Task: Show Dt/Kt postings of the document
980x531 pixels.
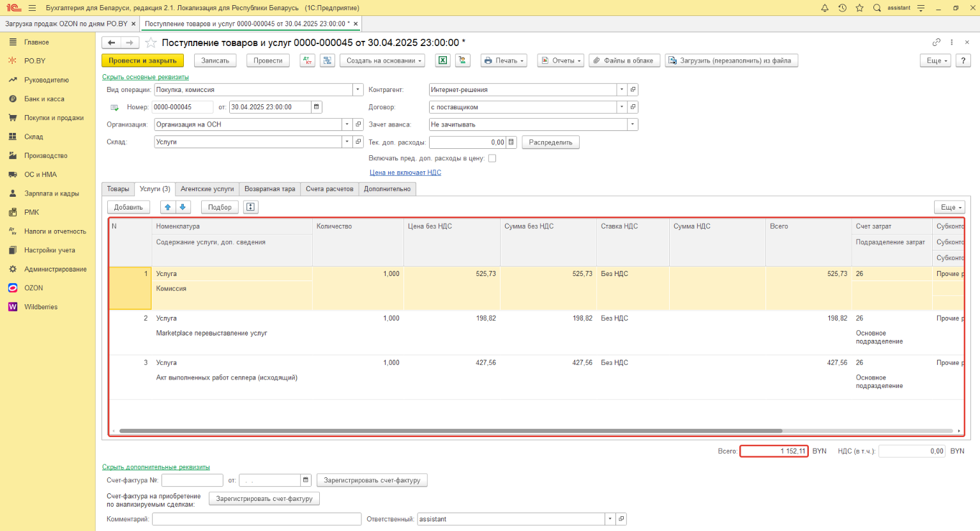Action: click(308, 61)
